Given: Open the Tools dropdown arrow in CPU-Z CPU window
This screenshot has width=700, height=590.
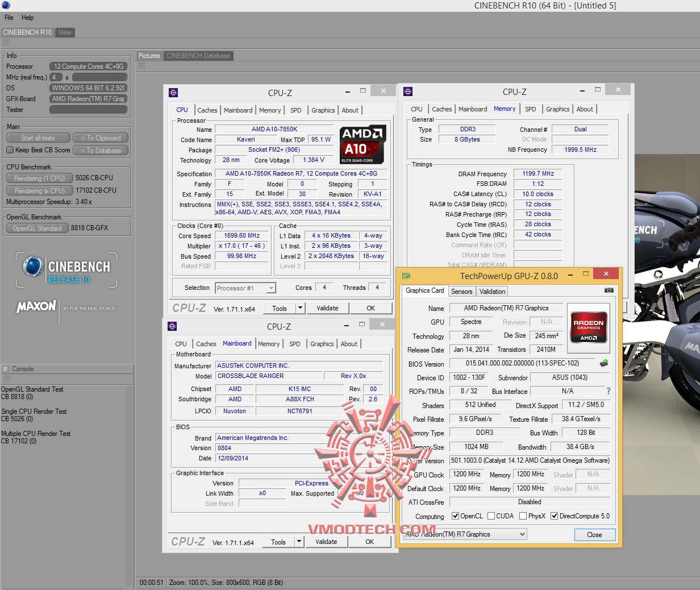Looking at the screenshot, I should (x=300, y=308).
